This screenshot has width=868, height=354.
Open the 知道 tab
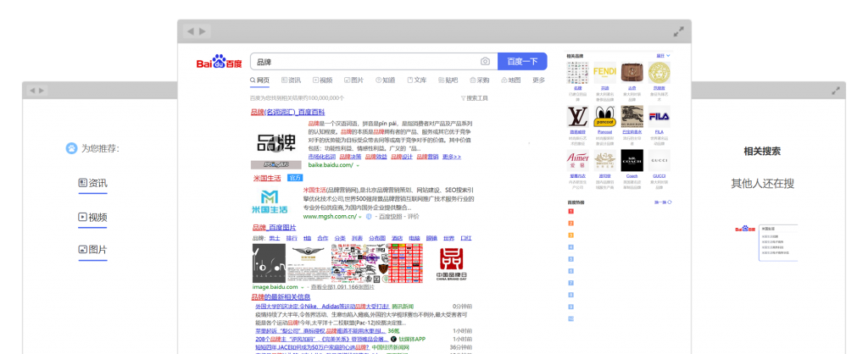(x=386, y=80)
